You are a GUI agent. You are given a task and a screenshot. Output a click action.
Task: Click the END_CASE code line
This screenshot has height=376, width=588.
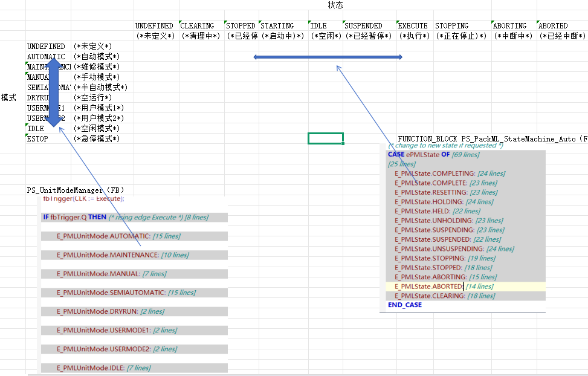point(405,305)
